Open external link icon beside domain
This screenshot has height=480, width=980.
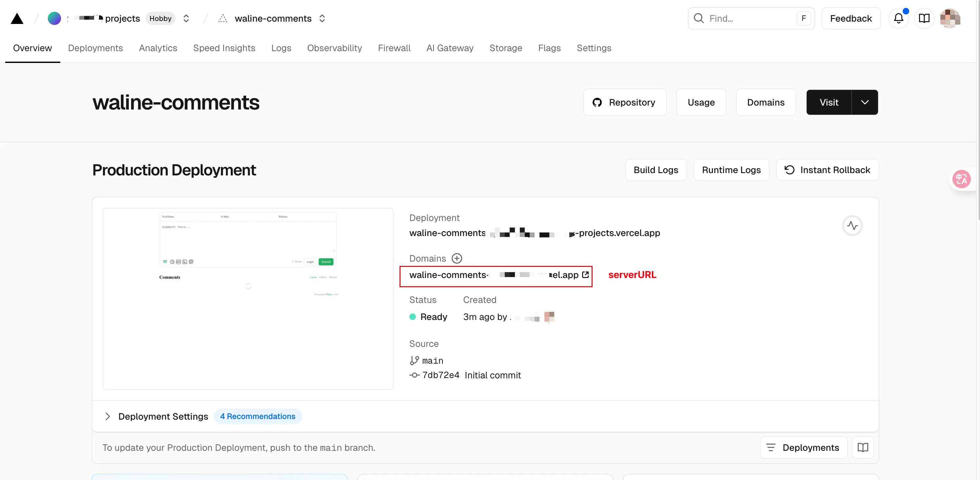tap(585, 274)
